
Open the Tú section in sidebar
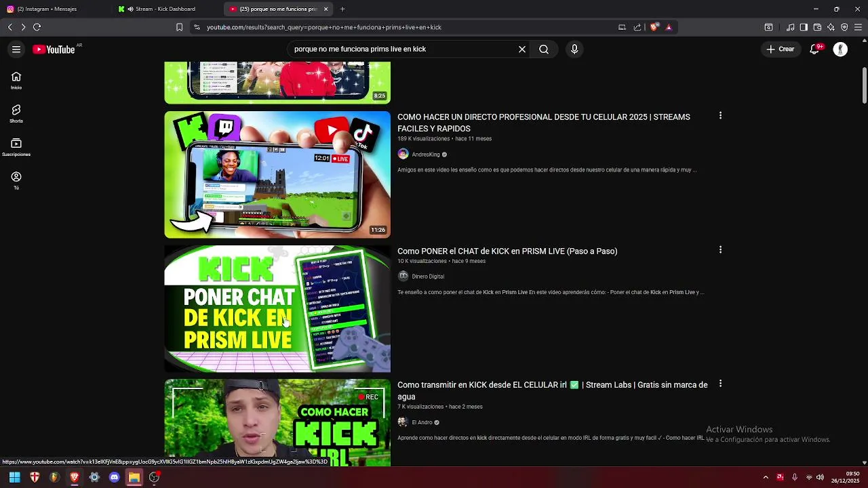[x=16, y=180]
